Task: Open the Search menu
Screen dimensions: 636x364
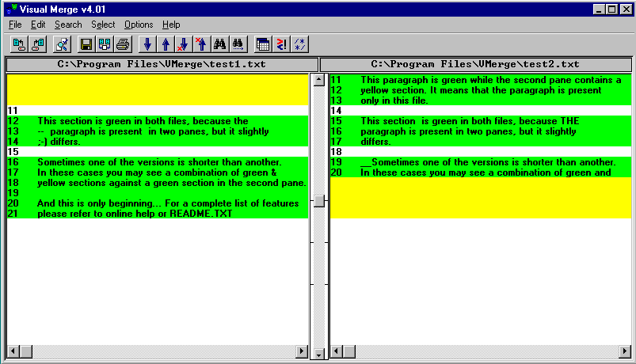Action: pos(68,25)
